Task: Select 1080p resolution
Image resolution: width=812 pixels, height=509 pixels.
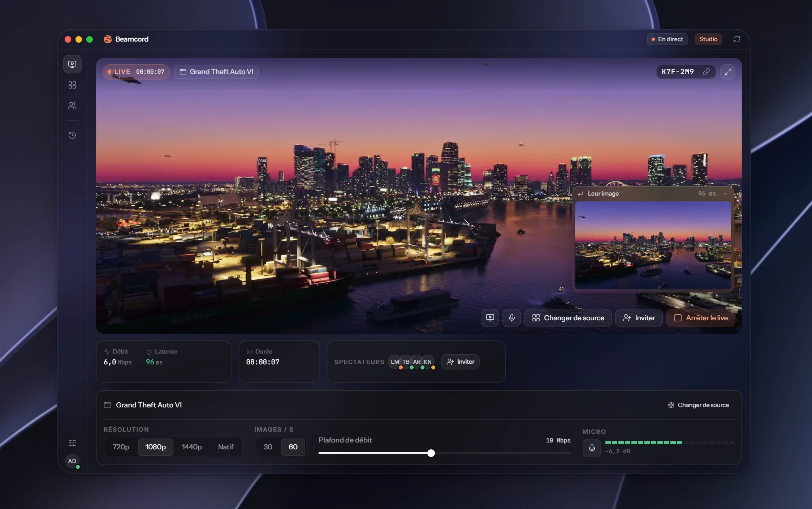Action: pos(156,447)
